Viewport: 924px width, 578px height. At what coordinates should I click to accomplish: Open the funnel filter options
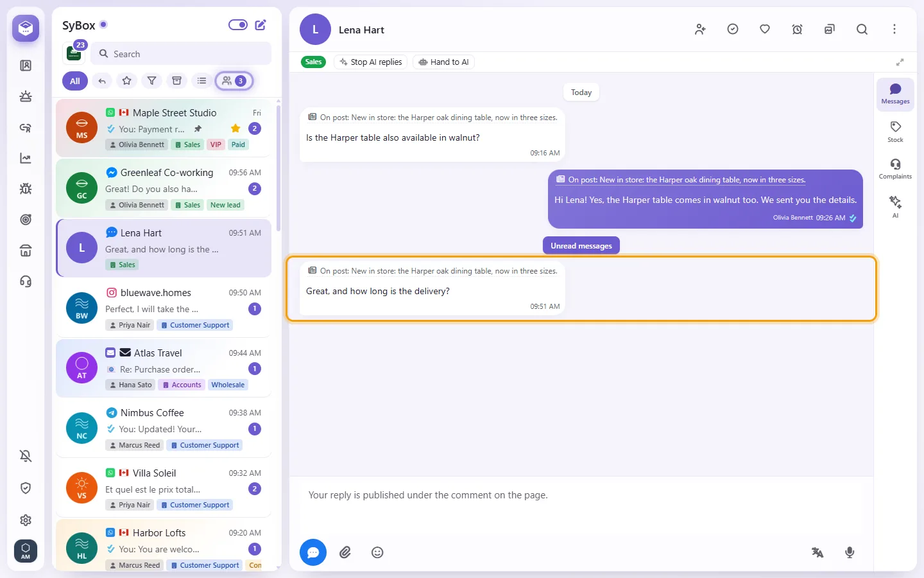(152, 81)
